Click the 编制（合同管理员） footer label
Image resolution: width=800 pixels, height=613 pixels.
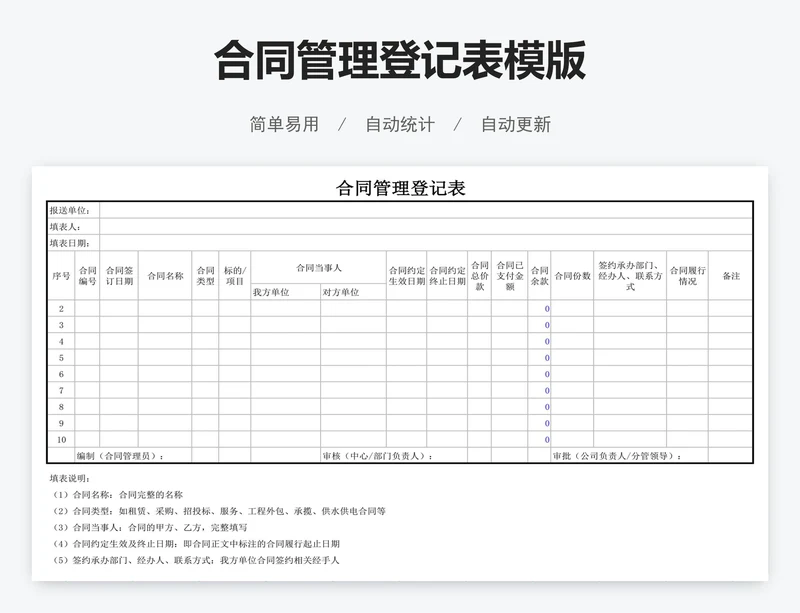120,455
